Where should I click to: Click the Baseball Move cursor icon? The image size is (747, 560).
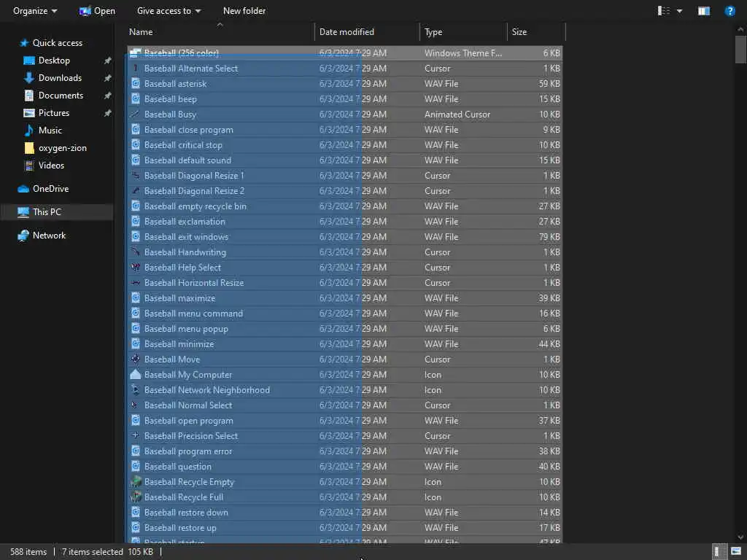(x=135, y=359)
